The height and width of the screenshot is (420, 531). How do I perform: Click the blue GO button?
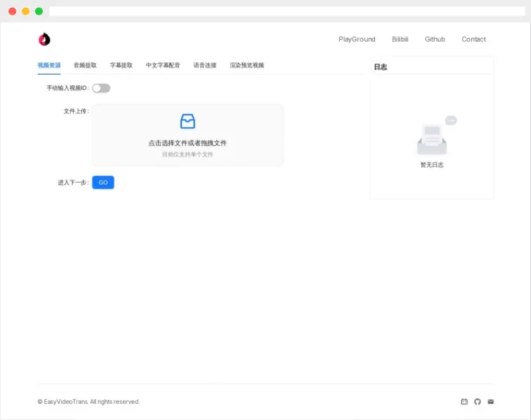click(103, 182)
